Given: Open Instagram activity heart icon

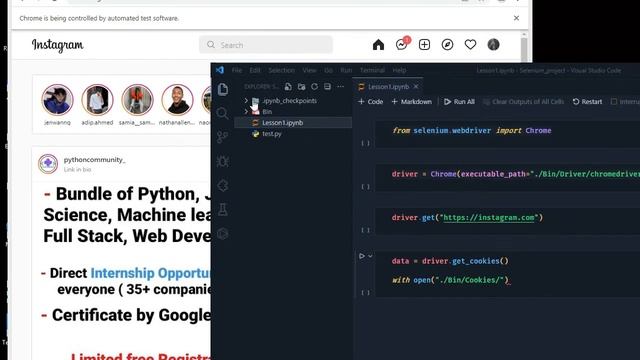Looking at the screenshot, I should (470, 44).
